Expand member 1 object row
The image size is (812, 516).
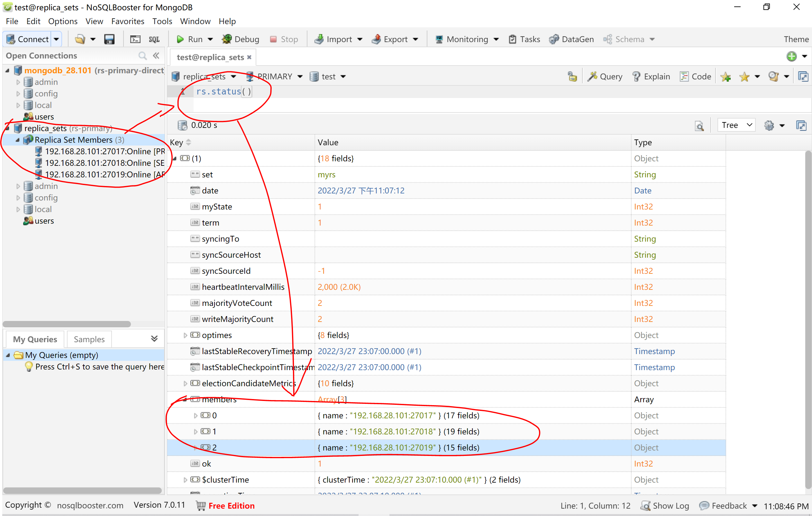(196, 432)
